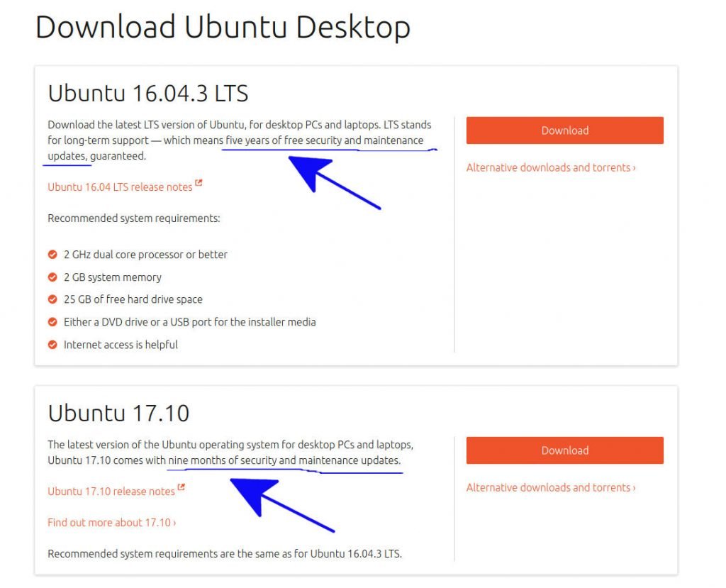Viewport: 726px width, 588px height.
Task: Open Alternative downloads and torrents for Ubuntu 17.10
Action: tap(550, 488)
